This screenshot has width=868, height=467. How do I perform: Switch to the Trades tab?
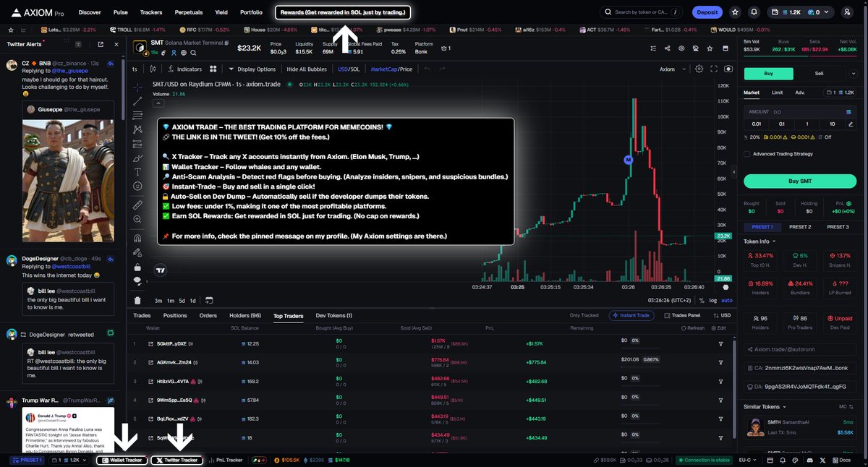point(142,315)
